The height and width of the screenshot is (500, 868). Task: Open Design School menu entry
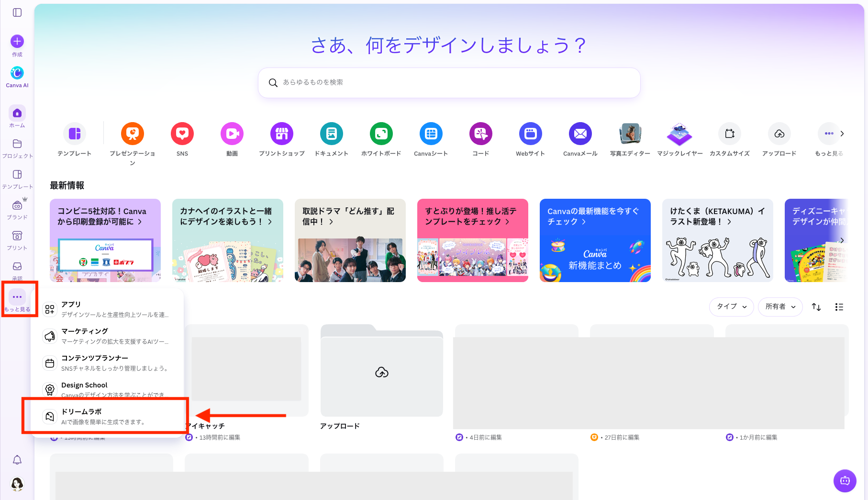107,390
